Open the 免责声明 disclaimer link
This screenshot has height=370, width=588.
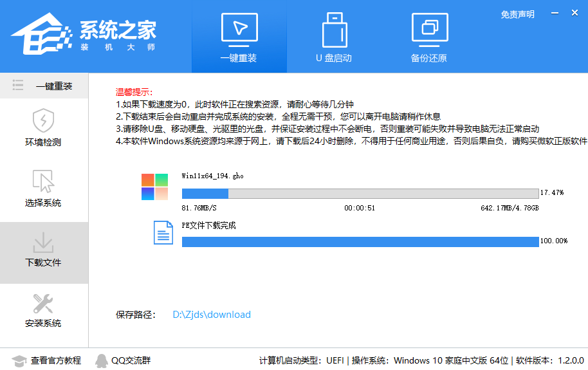tap(517, 14)
